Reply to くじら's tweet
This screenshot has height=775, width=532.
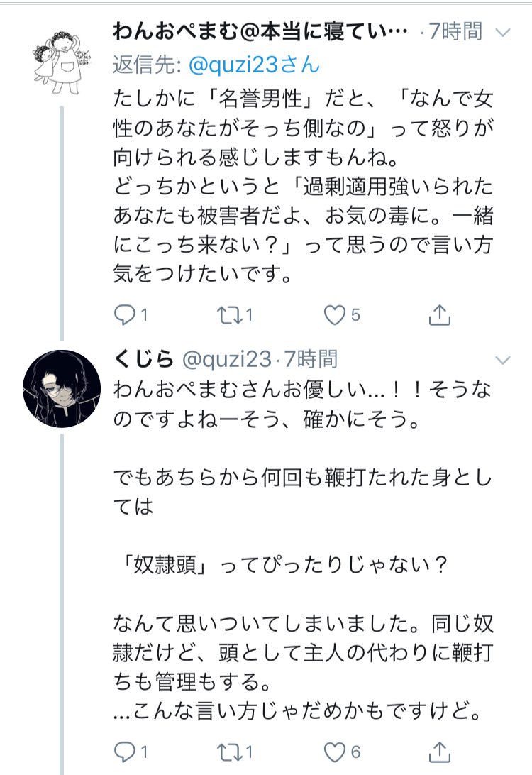[125, 750]
